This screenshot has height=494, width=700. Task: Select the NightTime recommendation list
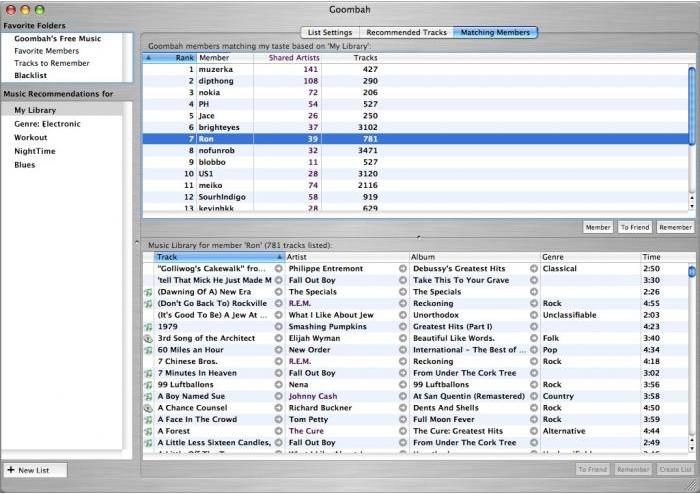pyautogui.click(x=35, y=151)
